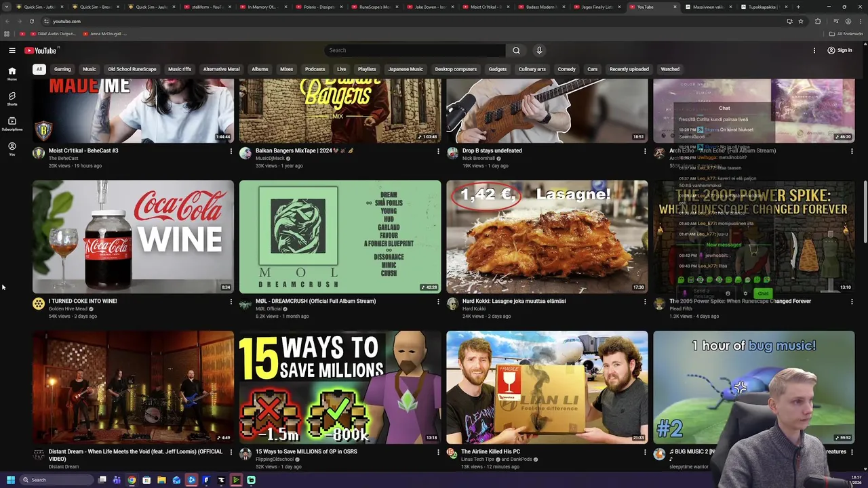Bookmark this page with the star icon
The image size is (868, 488).
click(801, 21)
